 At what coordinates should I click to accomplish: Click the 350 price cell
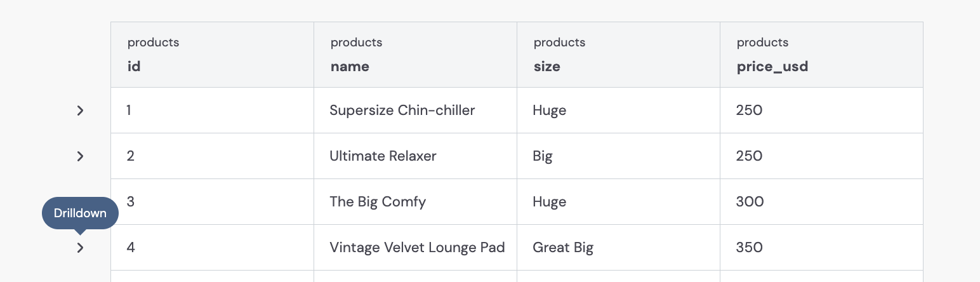[x=821, y=248]
